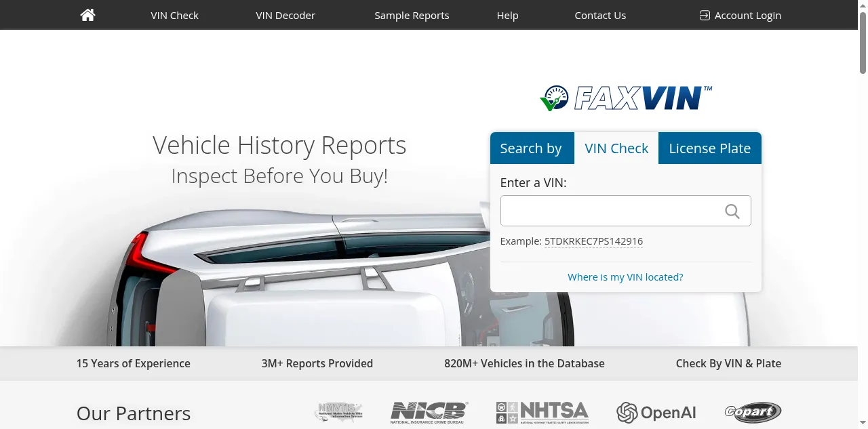Open VIN Check in top navigation
This screenshot has width=868, height=429.
[x=174, y=15]
